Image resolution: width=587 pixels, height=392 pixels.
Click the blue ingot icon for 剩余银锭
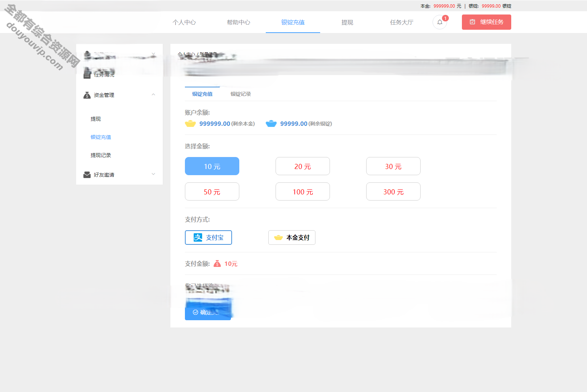click(x=271, y=124)
